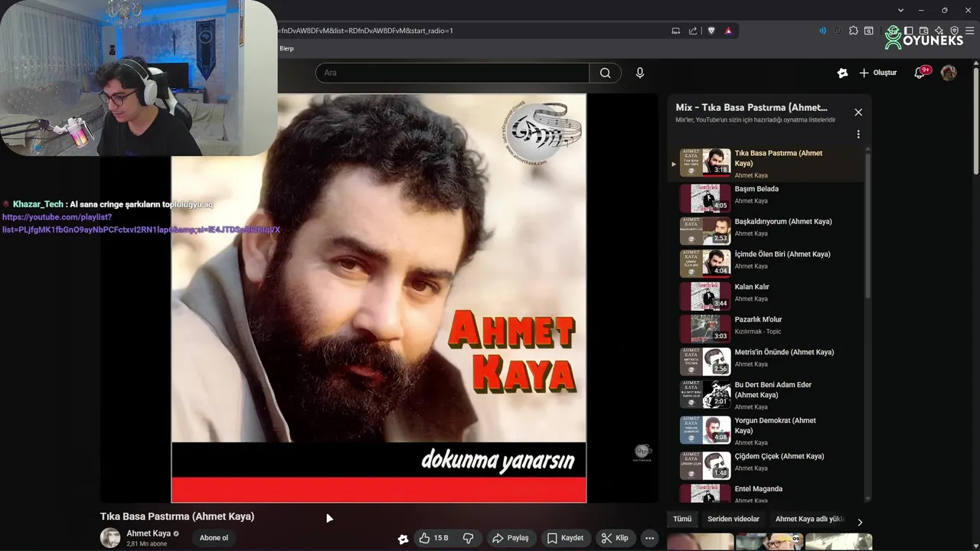Click the Abone ol subscribe button

[x=214, y=538]
